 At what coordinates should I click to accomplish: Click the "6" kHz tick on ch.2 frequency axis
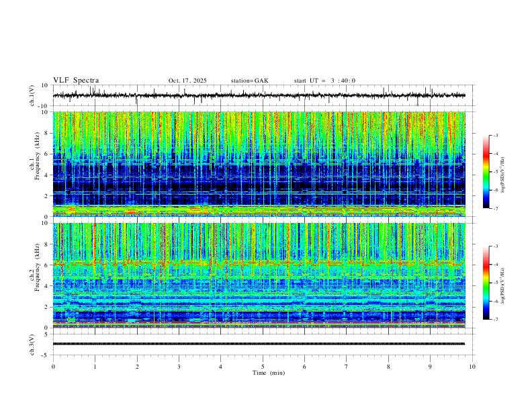(47, 265)
